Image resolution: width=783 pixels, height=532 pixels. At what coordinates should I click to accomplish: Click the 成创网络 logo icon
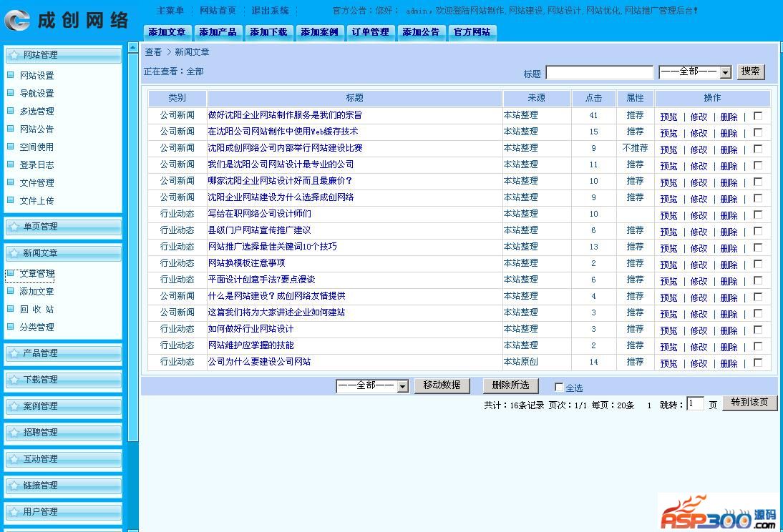[17, 20]
